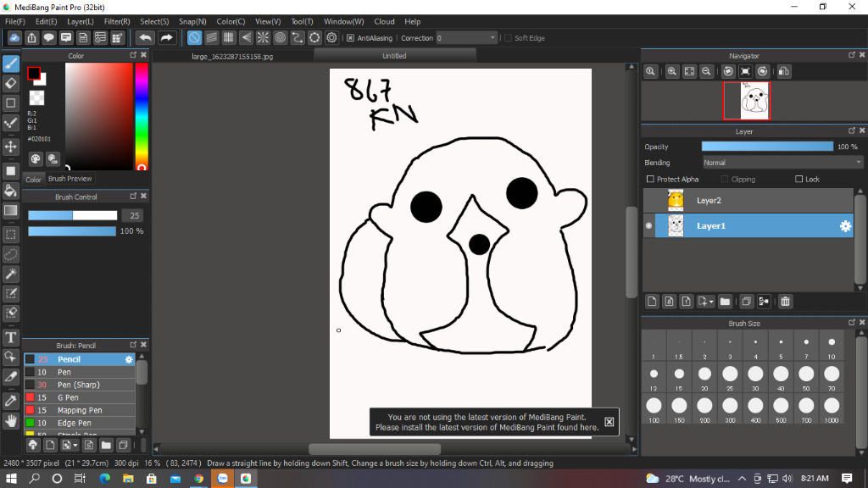Enable Clipping checkbox
Viewport: 868px width, 488px height.
[x=725, y=180]
